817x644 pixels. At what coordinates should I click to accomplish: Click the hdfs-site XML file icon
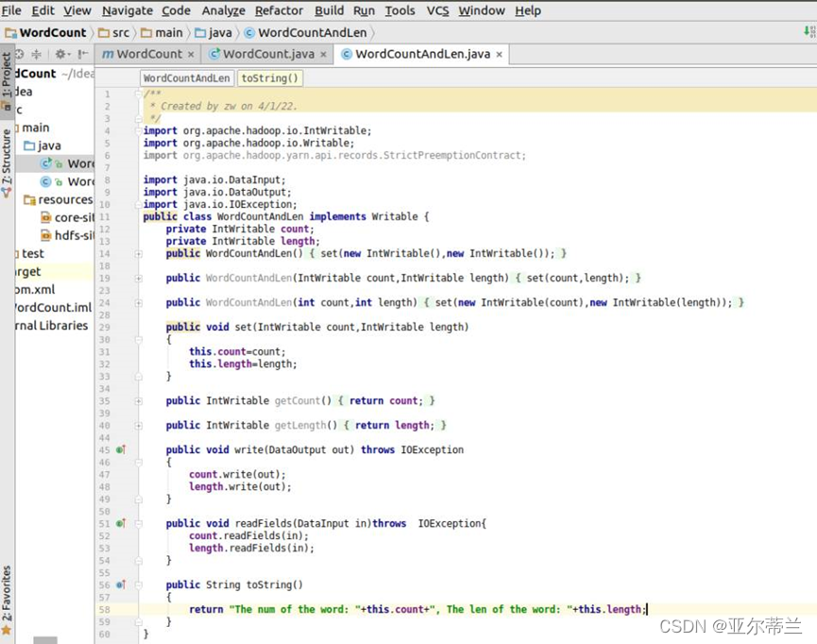tap(46, 235)
